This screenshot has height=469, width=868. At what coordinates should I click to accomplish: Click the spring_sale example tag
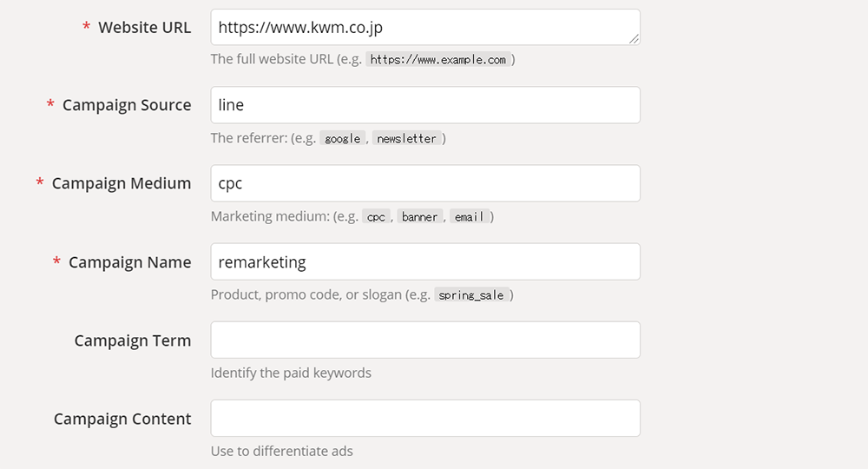pyautogui.click(x=471, y=295)
